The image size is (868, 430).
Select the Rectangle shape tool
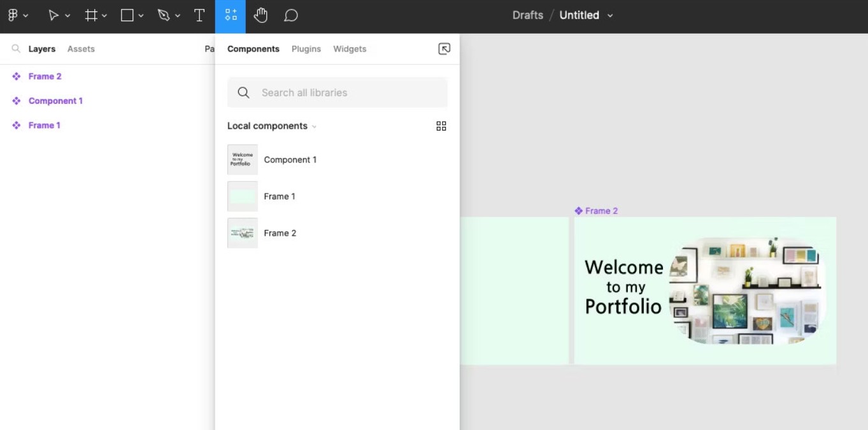click(x=127, y=15)
